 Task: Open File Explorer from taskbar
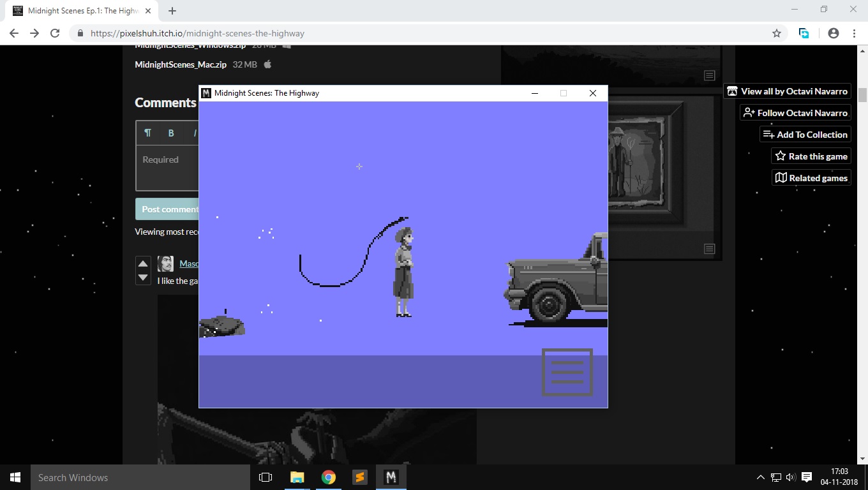[297, 477]
